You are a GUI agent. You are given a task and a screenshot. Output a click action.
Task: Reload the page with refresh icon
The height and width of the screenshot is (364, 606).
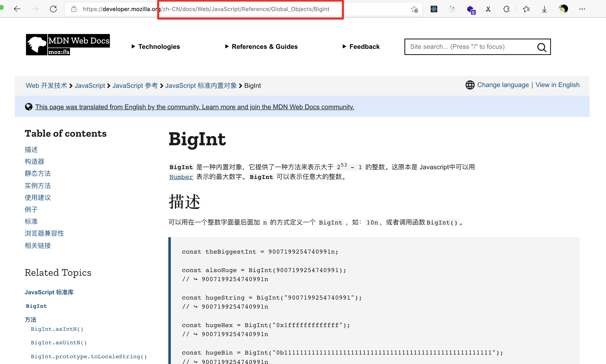point(53,9)
